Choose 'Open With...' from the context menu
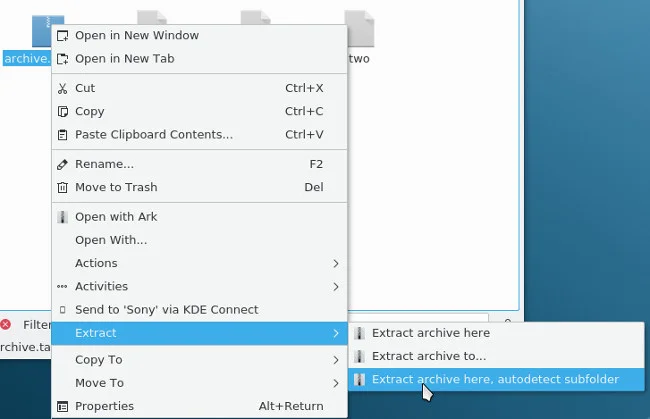This screenshot has width=650, height=419. coord(111,240)
